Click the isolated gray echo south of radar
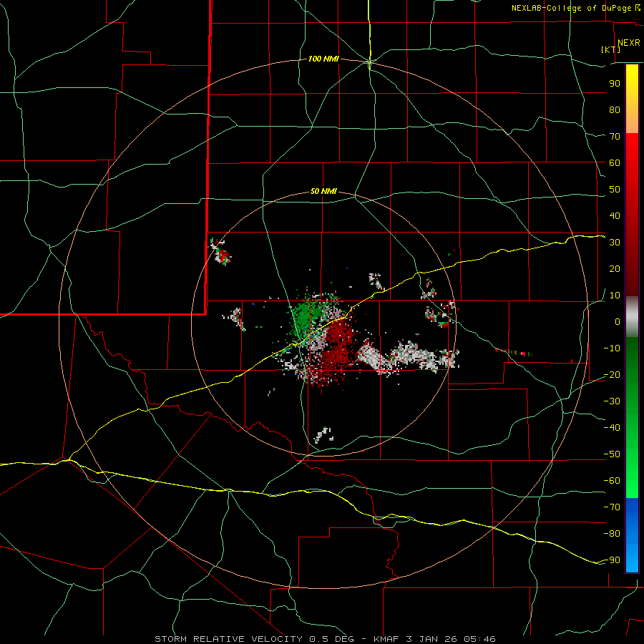Screen dimensions: 644x644 click(323, 434)
